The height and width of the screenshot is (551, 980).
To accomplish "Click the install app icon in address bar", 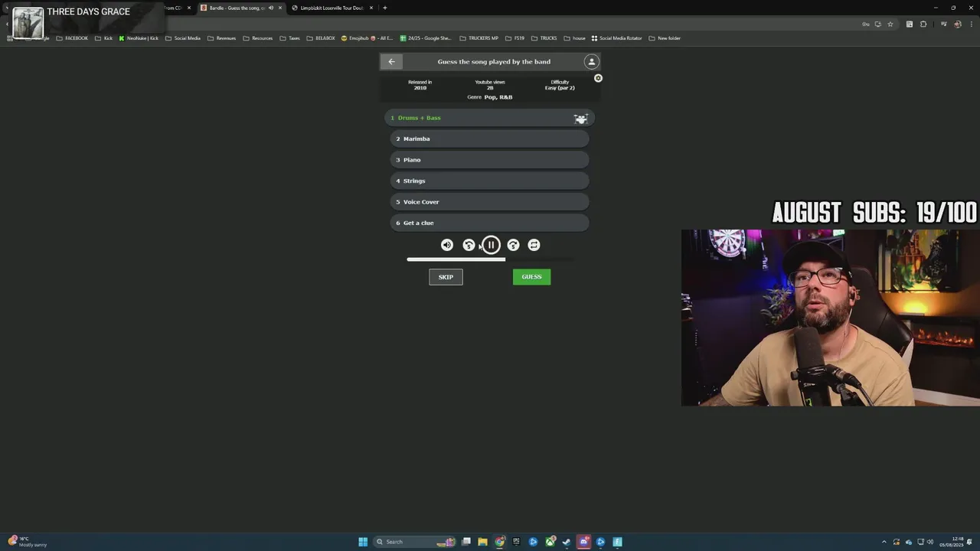I will click(878, 24).
